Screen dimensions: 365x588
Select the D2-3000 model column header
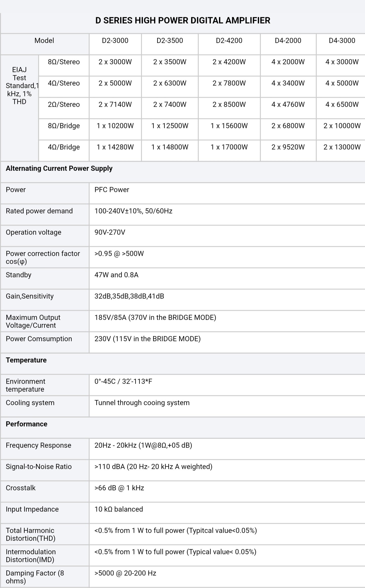coord(115,41)
